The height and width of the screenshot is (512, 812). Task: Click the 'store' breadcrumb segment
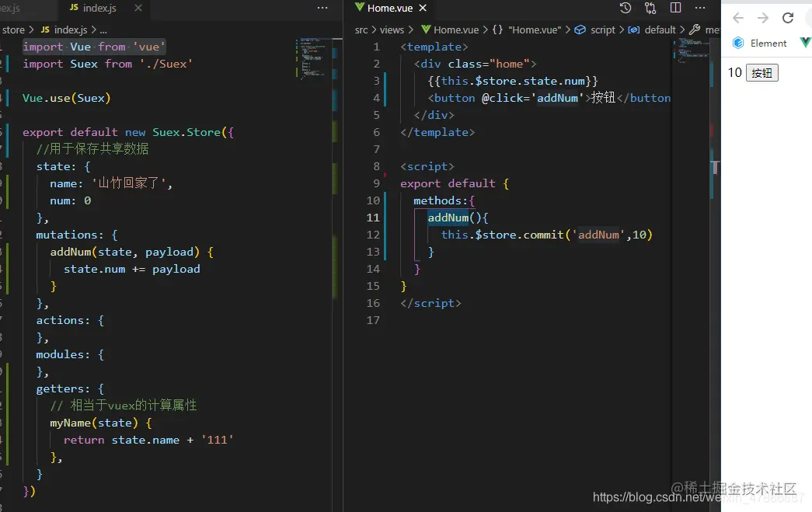pos(13,30)
